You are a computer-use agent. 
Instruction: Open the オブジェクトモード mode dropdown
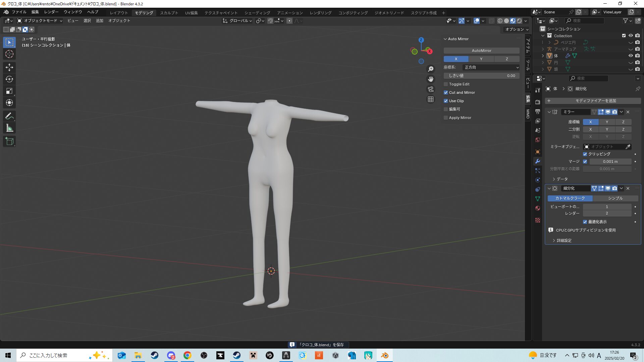(x=40, y=21)
